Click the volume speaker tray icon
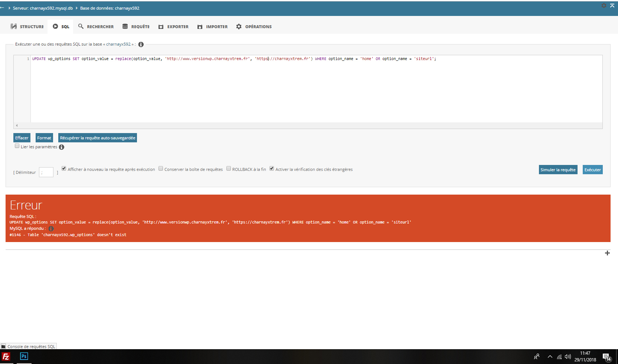 click(568, 357)
